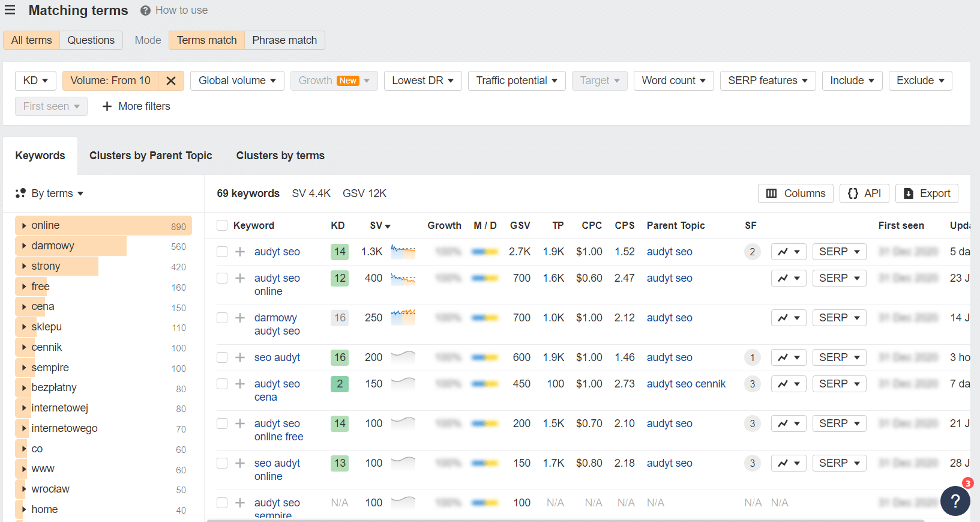Open SERP dropdown for seo audyt row

(x=839, y=357)
